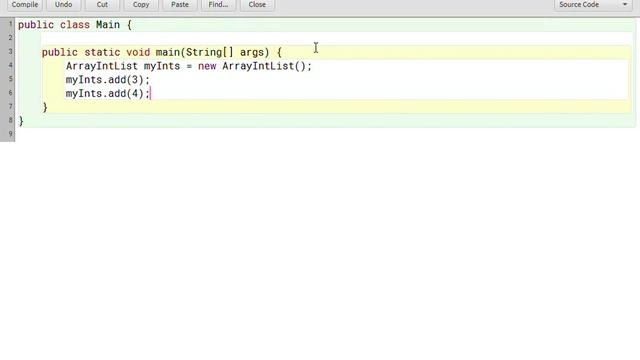
Task: Place cursor in 'public class Main {' line
Action: [x=75, y=25]
